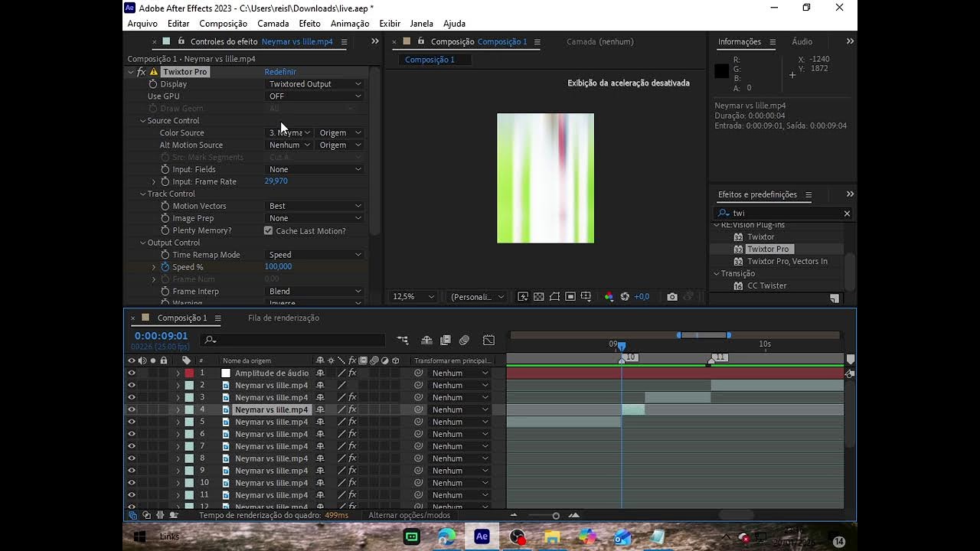
Task: Take a snapshot with the camera icon
Action: tap(672, 297)
